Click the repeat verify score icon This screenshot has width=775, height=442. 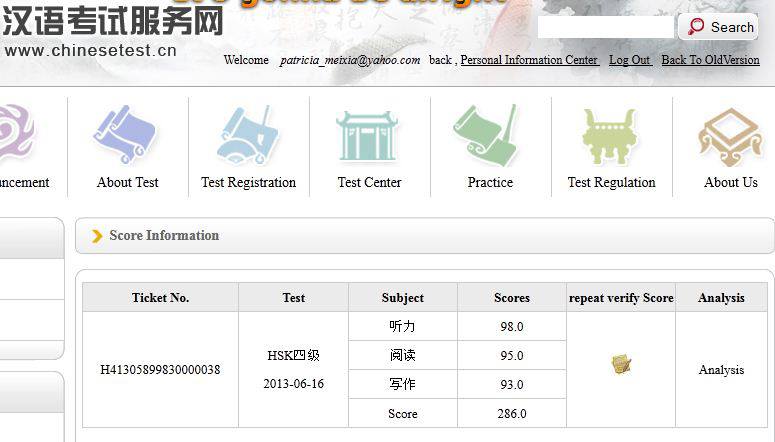pyautogui.click(x=621, y=364)
